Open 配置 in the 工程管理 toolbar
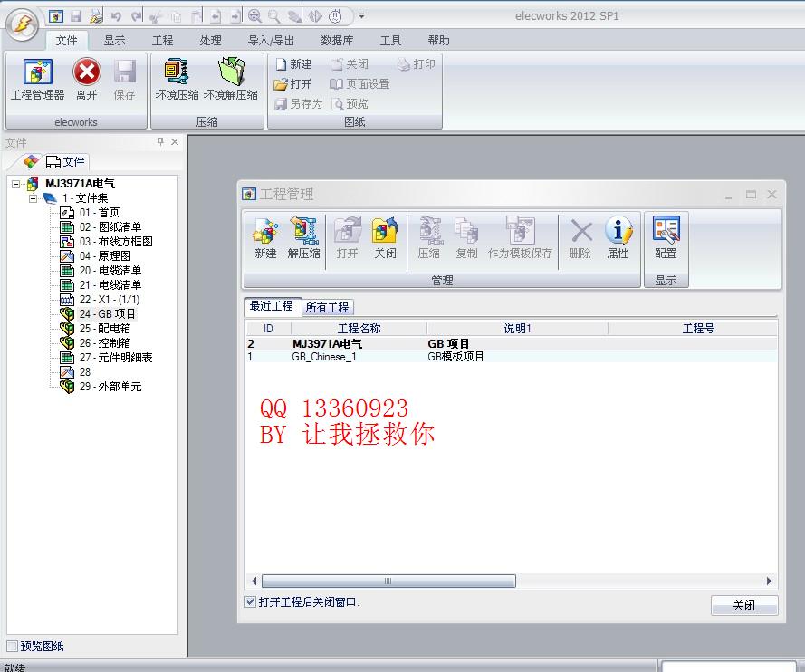The image size is (805, 672). pyautogui.click(x=666, y=238)
